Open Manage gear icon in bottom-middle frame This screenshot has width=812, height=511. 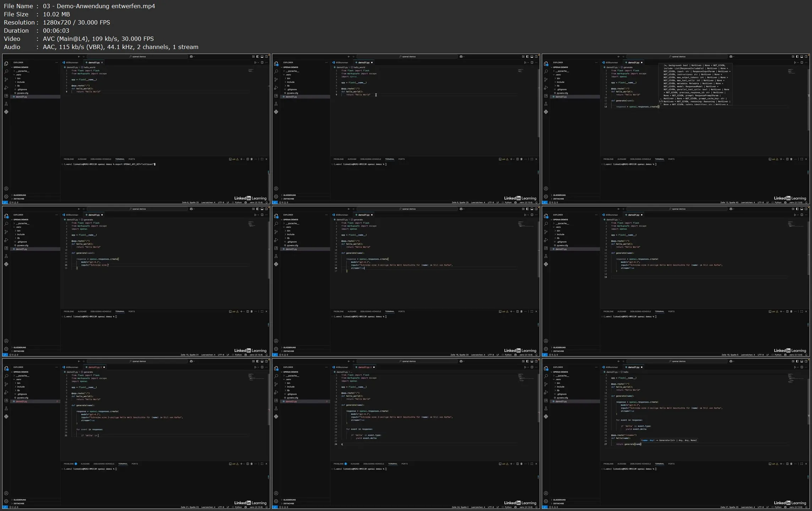(x=276, y=501)
